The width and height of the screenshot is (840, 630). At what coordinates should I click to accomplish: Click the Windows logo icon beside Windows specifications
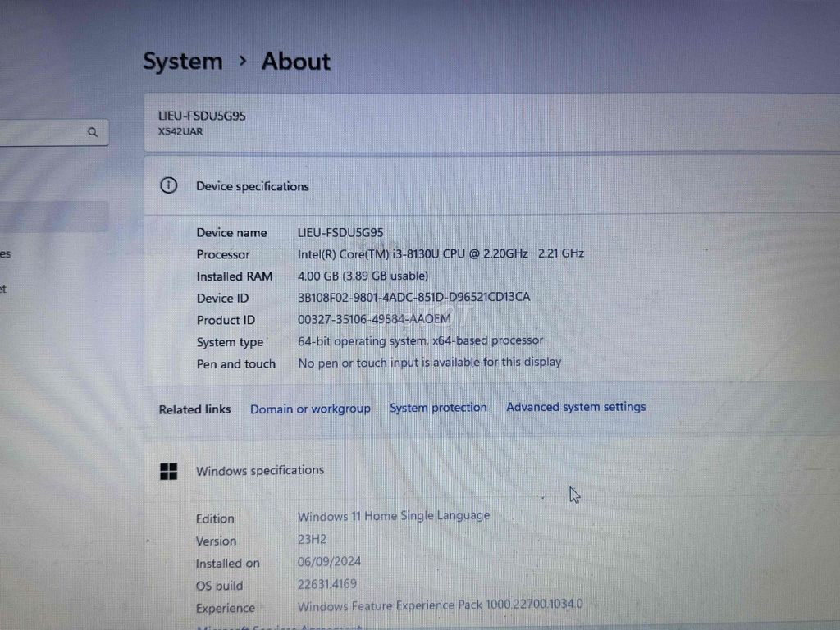169,472
